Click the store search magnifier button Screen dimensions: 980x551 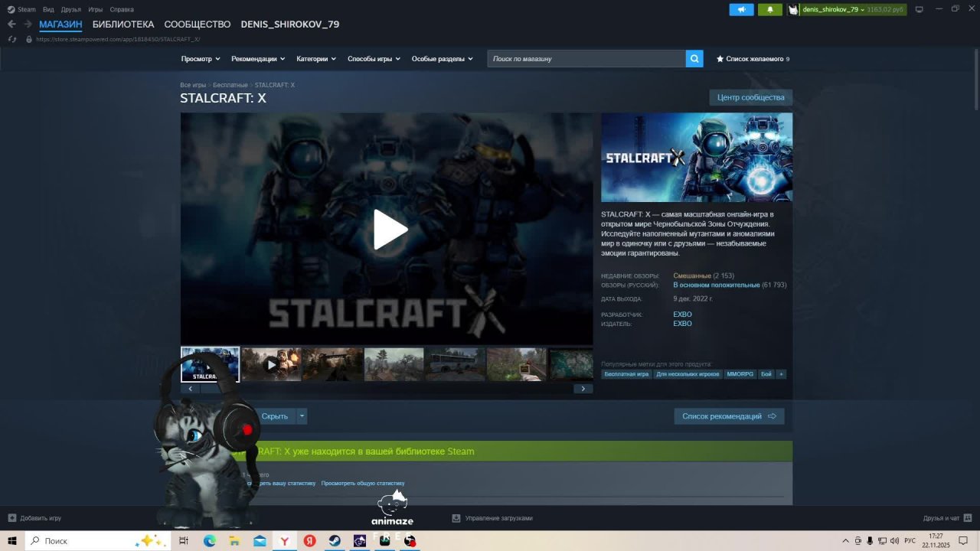point(694,59)
